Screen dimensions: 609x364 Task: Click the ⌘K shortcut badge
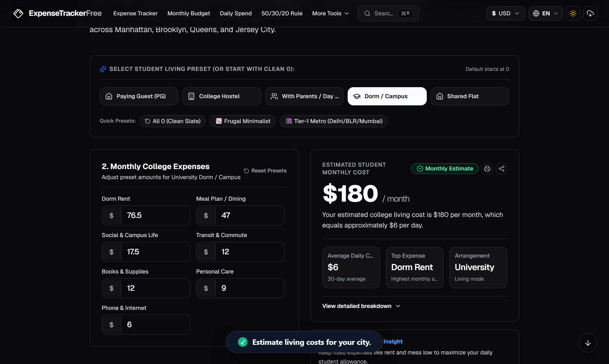click(x=405, y=13)
